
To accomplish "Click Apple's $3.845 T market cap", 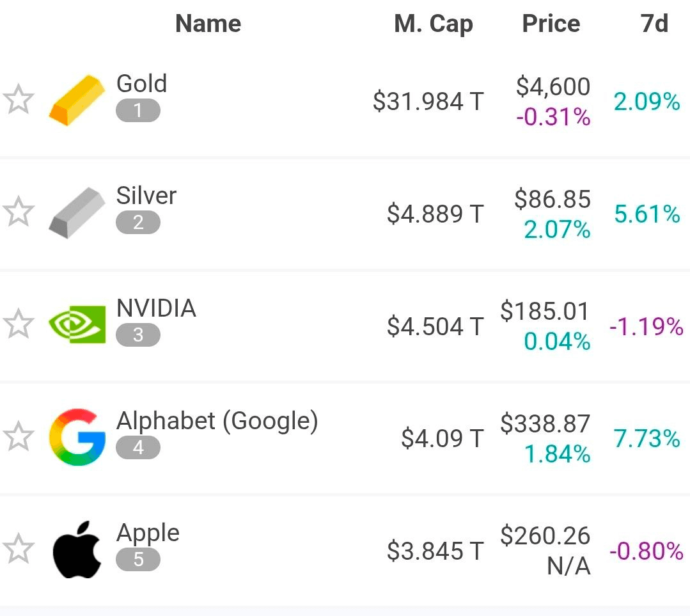I will (435, 551).
